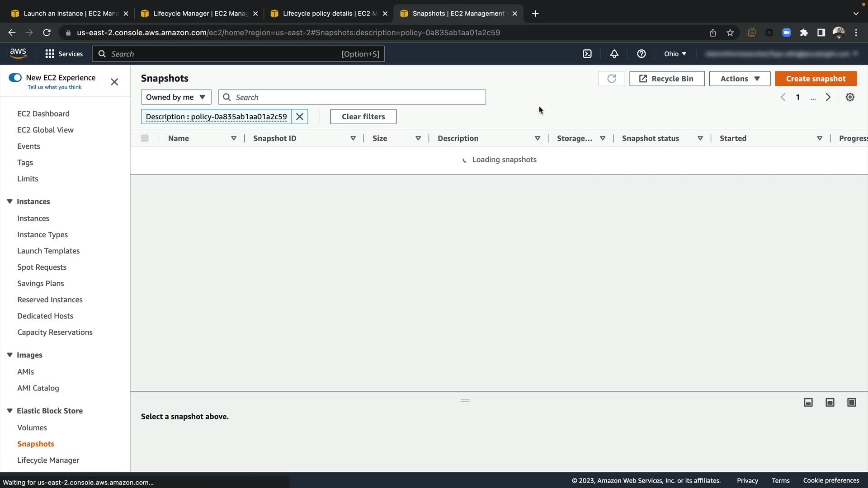Open AWS CloudShell terminal icon
868x488 pixels.
pyautogui.click(x=587, y=54)
